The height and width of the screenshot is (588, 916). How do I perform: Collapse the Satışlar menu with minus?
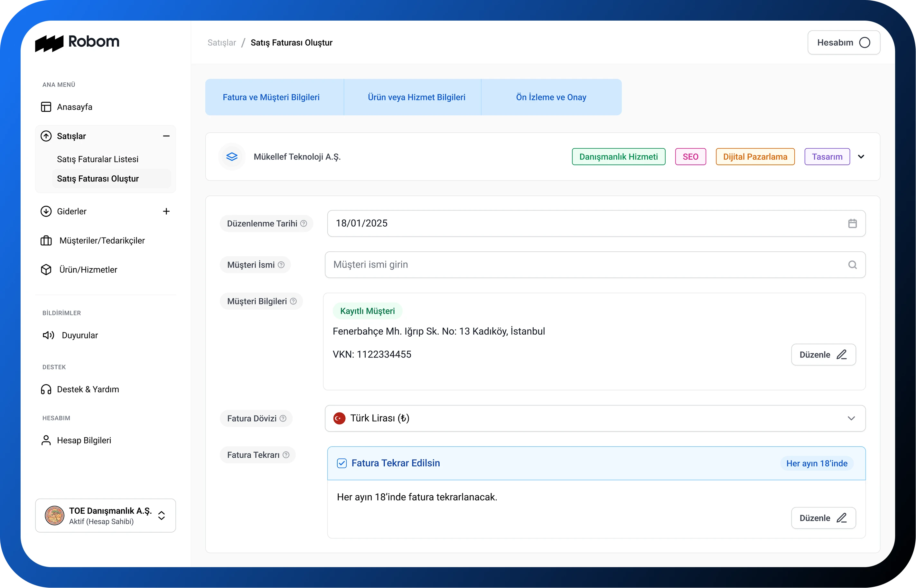point(166,136)
